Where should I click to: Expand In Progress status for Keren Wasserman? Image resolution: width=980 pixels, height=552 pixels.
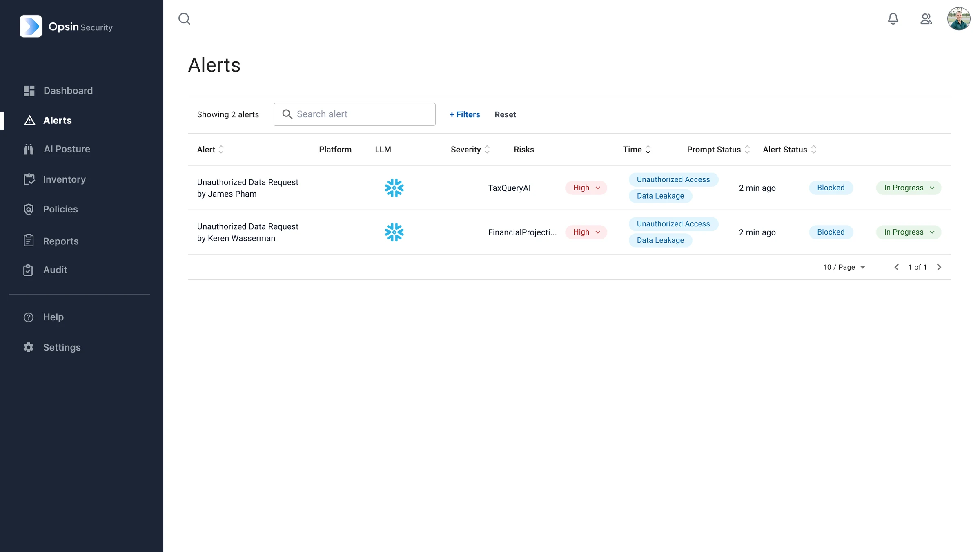(909, 232)
